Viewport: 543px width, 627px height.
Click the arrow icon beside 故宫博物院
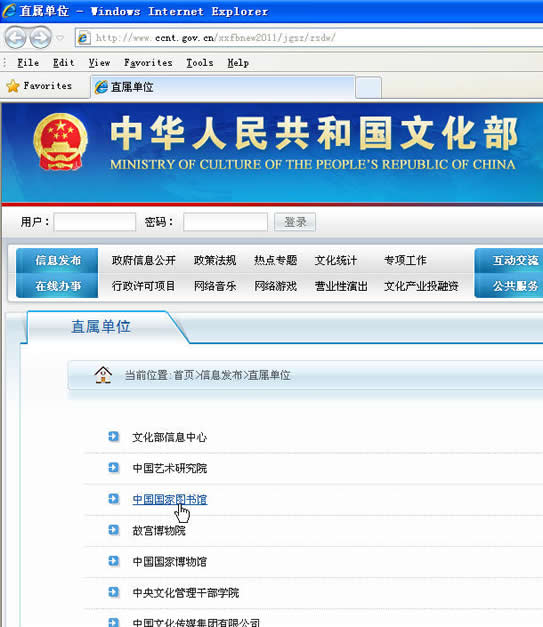[x=114, y=530]
